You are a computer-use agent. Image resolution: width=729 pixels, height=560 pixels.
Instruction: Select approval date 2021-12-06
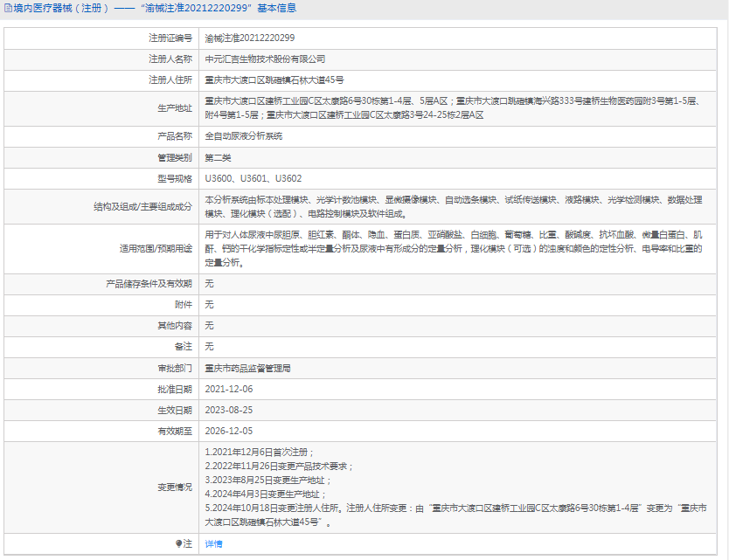pyautogui.click(x=229, y=389)
